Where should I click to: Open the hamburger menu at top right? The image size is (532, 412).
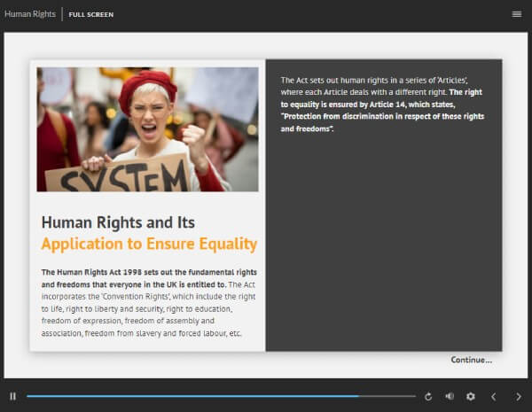pos(517,14)
